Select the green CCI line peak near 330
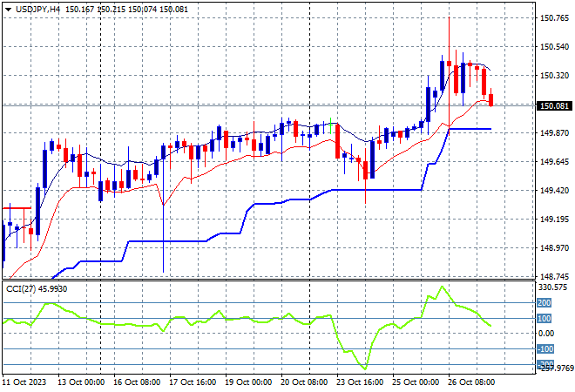The image size is (575, 392). tap(443, 287)
